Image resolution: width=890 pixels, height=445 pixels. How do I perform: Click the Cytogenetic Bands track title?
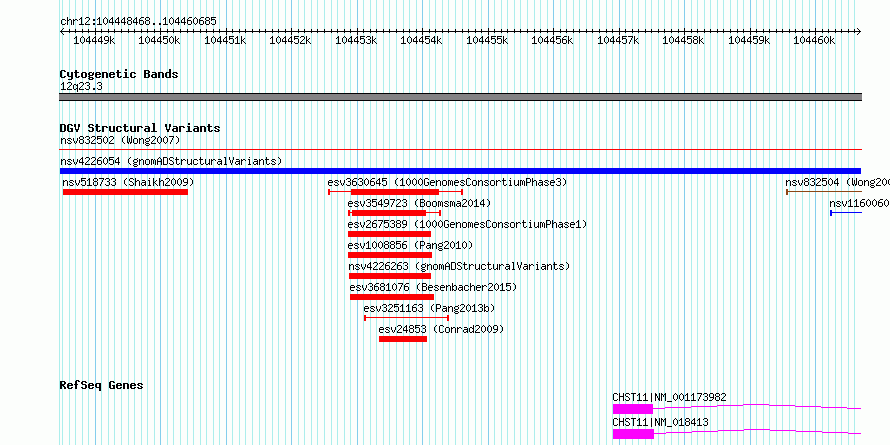(x=119, y=74)
